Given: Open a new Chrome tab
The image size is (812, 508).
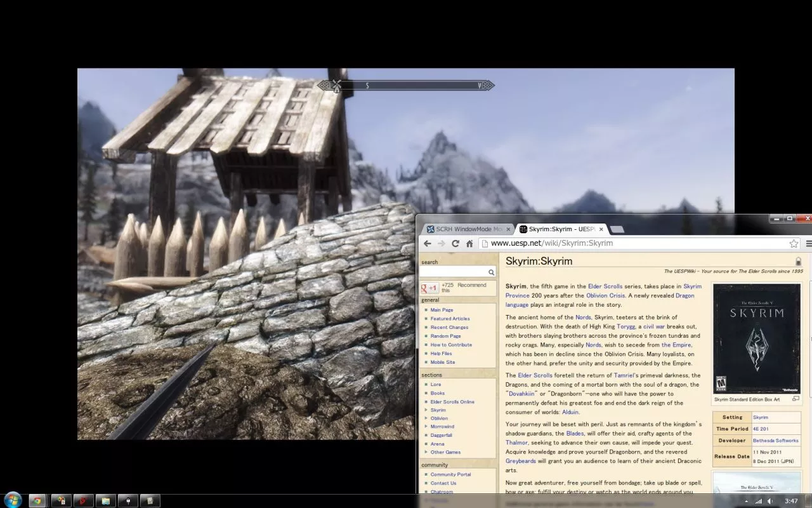Looking at the screenshot, I should pyautogui.click(x=617, y=229).
